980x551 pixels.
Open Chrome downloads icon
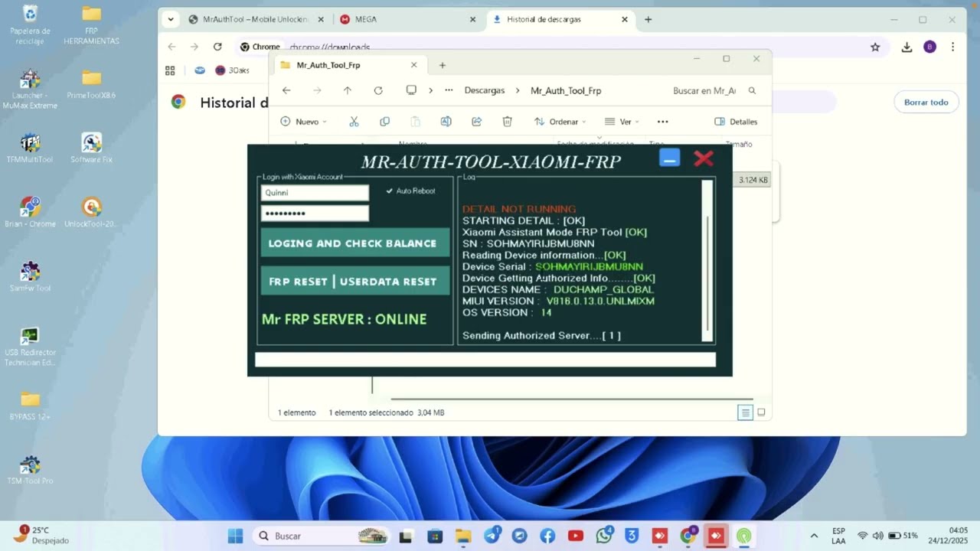pyautogui.click(x=906, y=47)
